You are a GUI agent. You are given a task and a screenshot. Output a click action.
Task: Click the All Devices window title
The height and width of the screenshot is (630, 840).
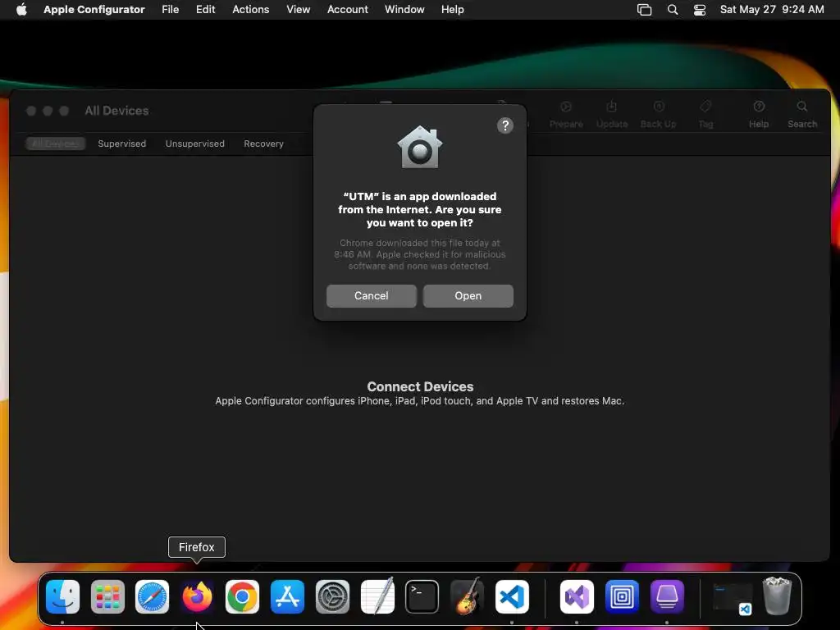[116, 111]
